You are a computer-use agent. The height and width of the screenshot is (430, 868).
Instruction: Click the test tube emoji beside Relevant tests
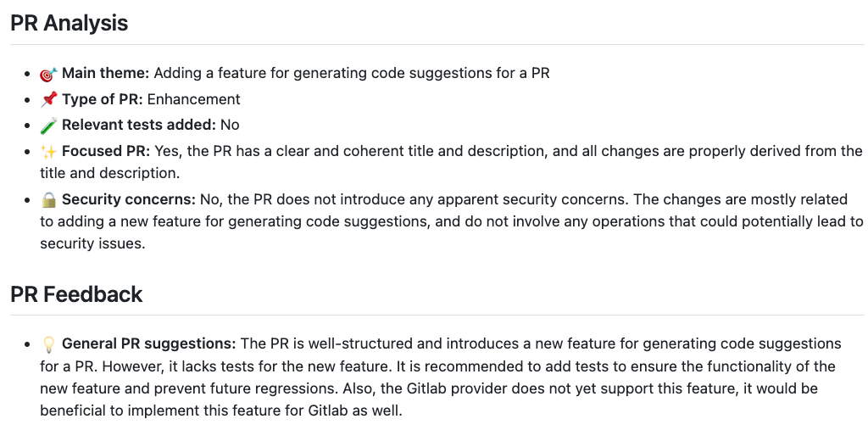48,126
